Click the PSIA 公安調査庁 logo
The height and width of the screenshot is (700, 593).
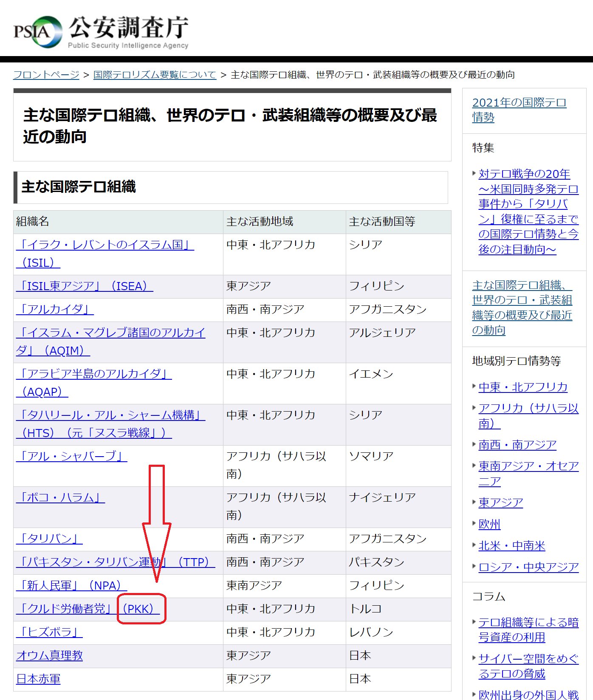101,32
